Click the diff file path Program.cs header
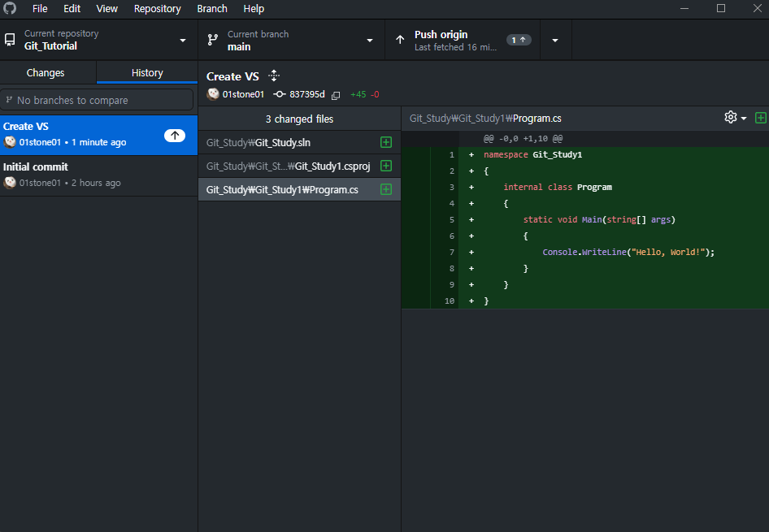 pos(485,118)
